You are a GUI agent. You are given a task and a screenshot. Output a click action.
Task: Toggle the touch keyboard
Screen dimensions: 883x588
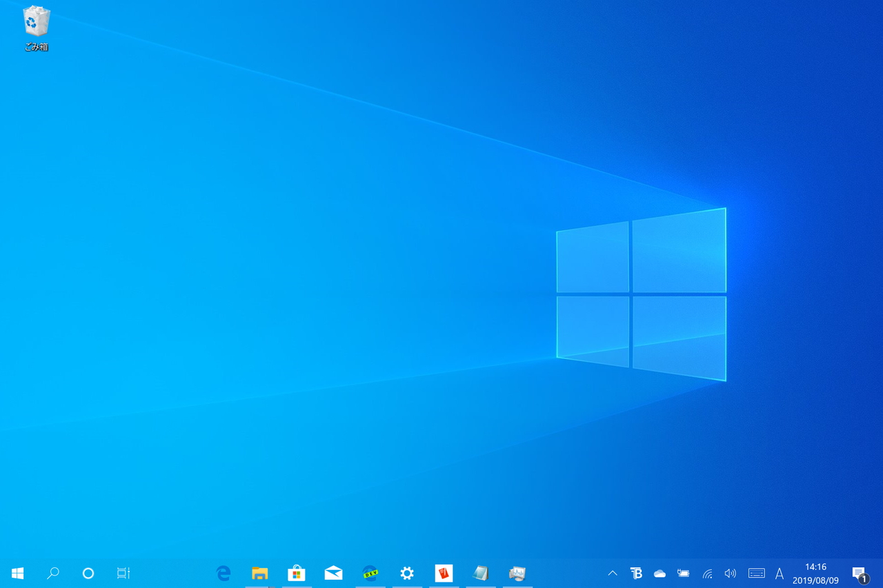coord(756,573)
